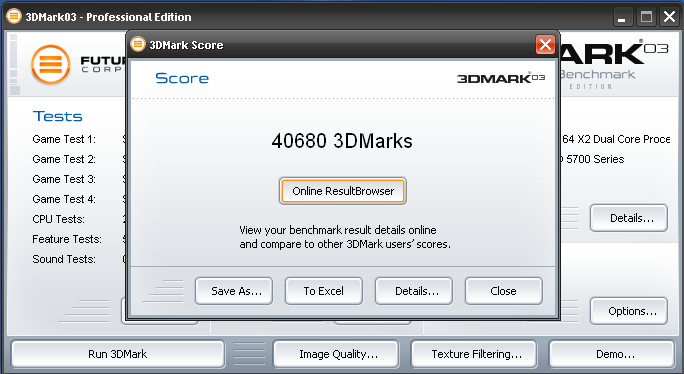This screenshot has height=374, width=684.
Task: Click the 3DMark03 main window title icon
Action: [14, 17]
